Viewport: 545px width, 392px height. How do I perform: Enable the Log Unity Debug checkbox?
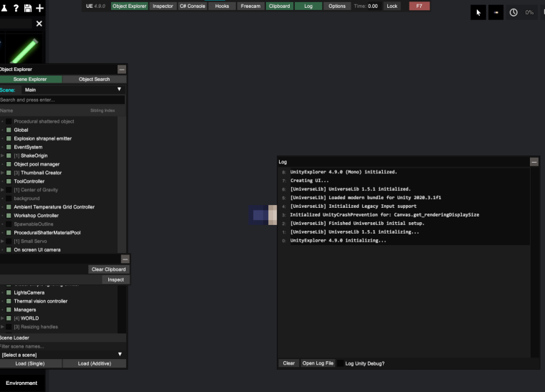pos(341,363)
